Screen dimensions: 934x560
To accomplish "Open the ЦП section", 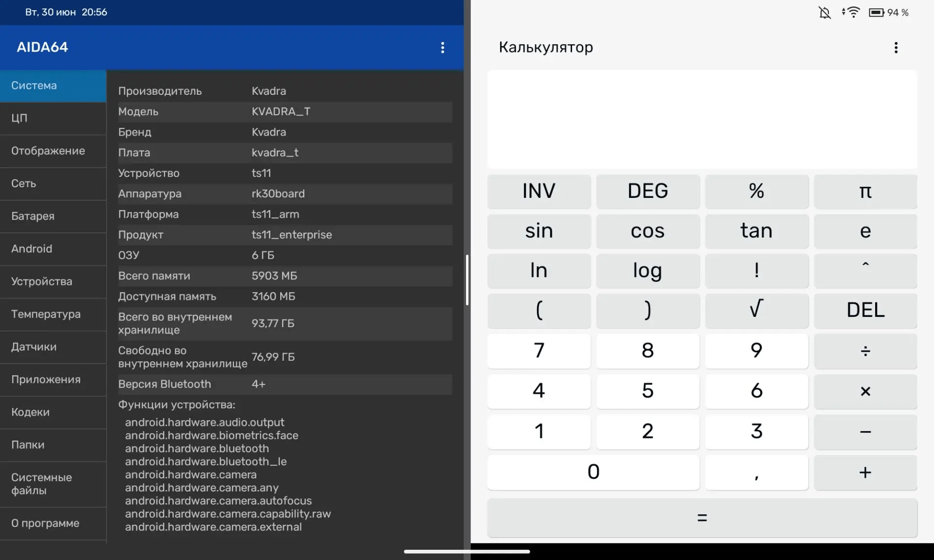I will 53,118.
